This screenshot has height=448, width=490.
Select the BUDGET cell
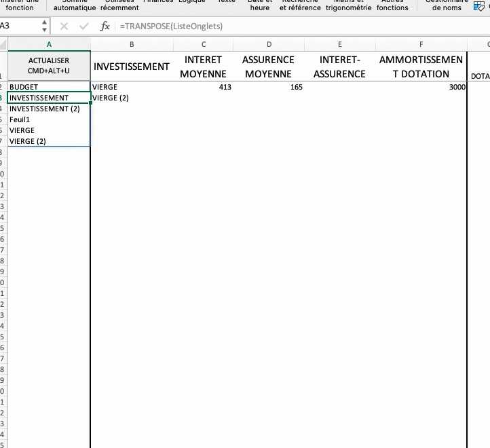click(49, 87)
